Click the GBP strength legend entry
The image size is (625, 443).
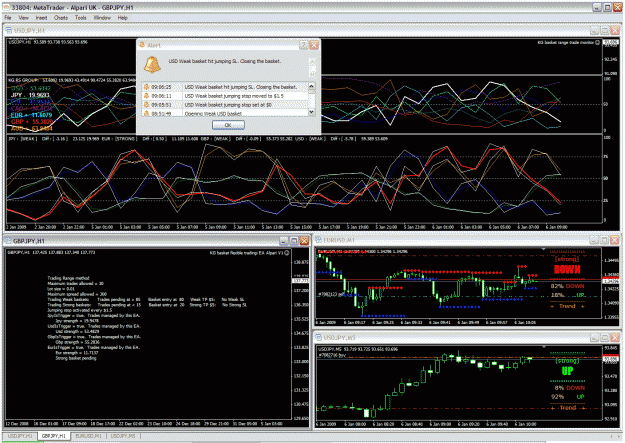[32, 122]
